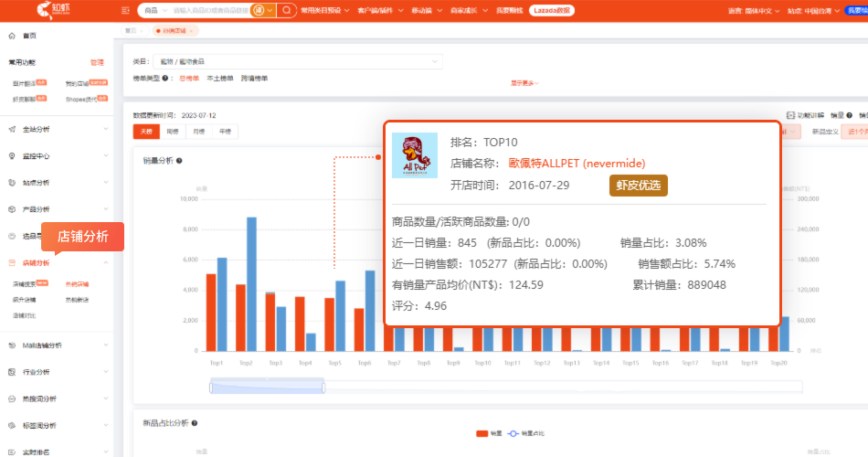The width and height of the screenshot is (868, 457).
Task: Close the active orange page tab
Action: pos(191,31)
